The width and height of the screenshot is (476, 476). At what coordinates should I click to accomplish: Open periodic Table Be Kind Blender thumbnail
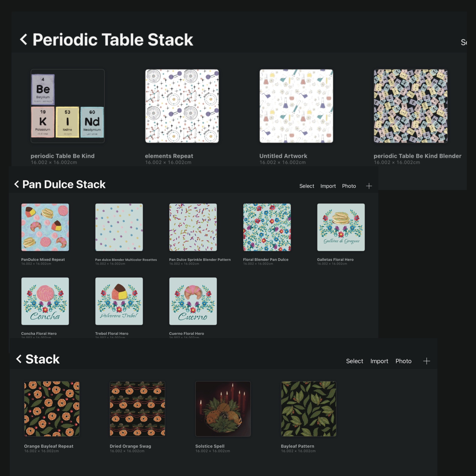tap(411, 106)
